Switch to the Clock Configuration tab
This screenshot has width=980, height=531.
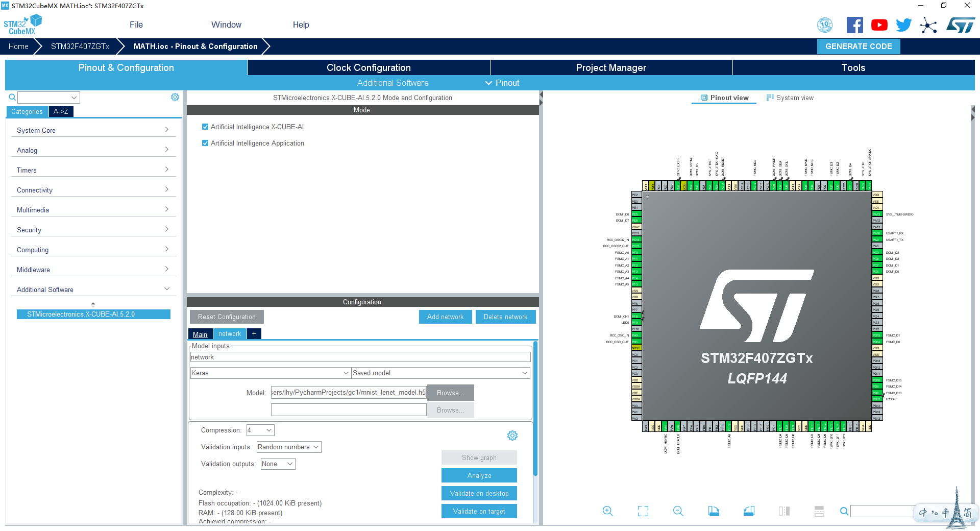tap(368, 67)
